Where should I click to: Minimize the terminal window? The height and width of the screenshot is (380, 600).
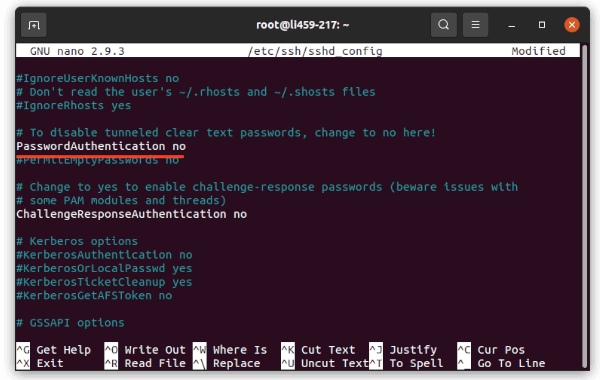[x=512, y=25]
